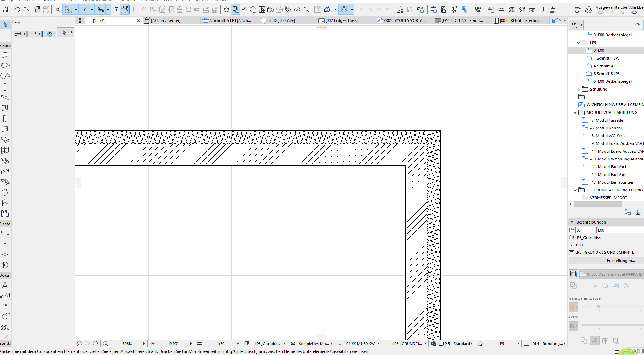Select the Marquee tool in the toolbox
Viewport: 644px width, 355px height.
[5, 35]
